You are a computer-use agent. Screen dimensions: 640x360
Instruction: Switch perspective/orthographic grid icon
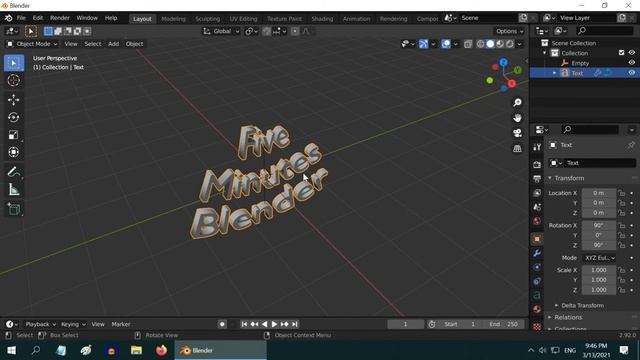[517, 149]
